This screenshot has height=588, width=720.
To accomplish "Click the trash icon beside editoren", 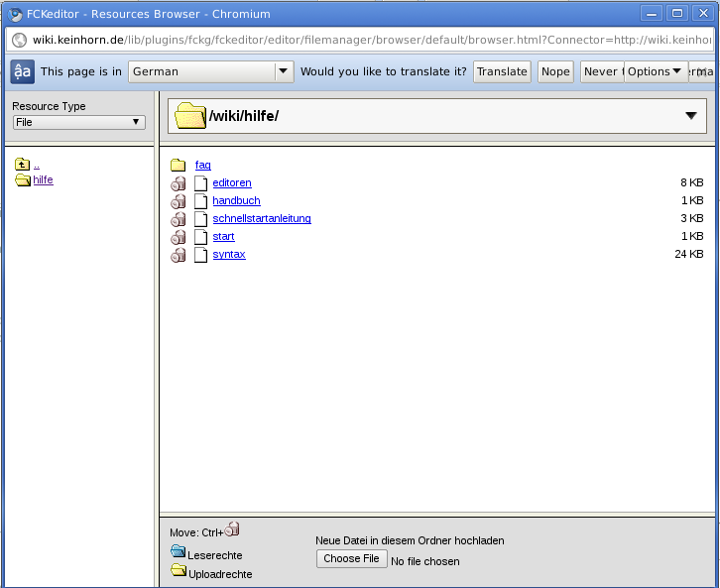I will [179, 183].
